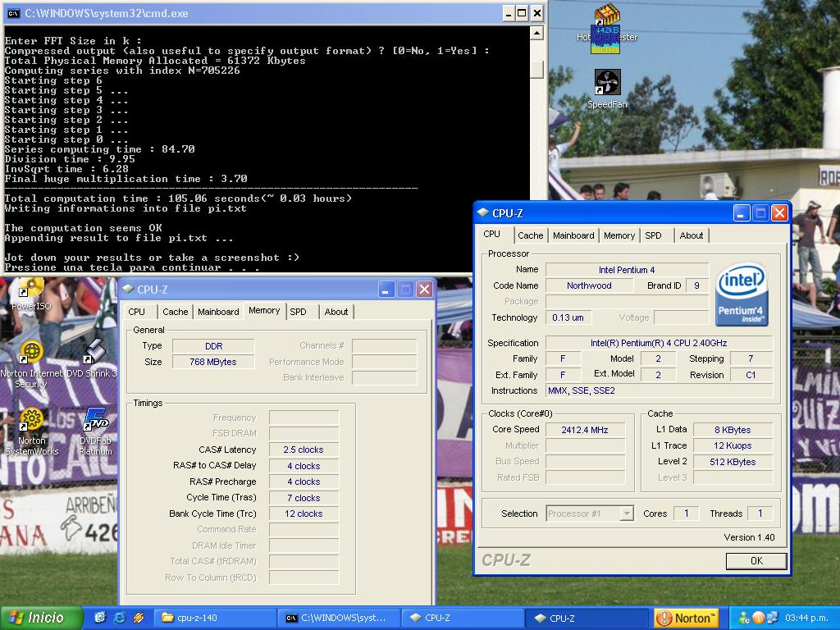840x630 pixels.
Task: Minimize the Processor CPU-Z window
Action: (741, 213)
